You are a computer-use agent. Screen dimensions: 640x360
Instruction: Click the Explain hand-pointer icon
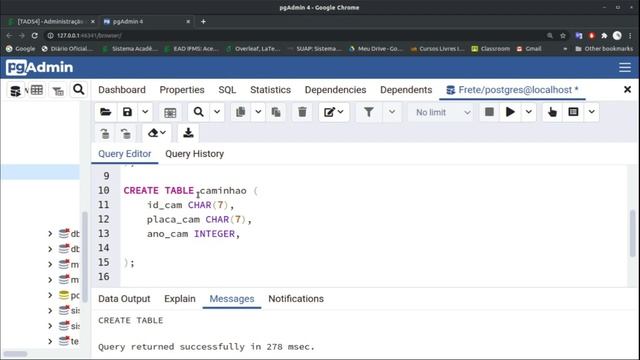[x=552, y=112]
